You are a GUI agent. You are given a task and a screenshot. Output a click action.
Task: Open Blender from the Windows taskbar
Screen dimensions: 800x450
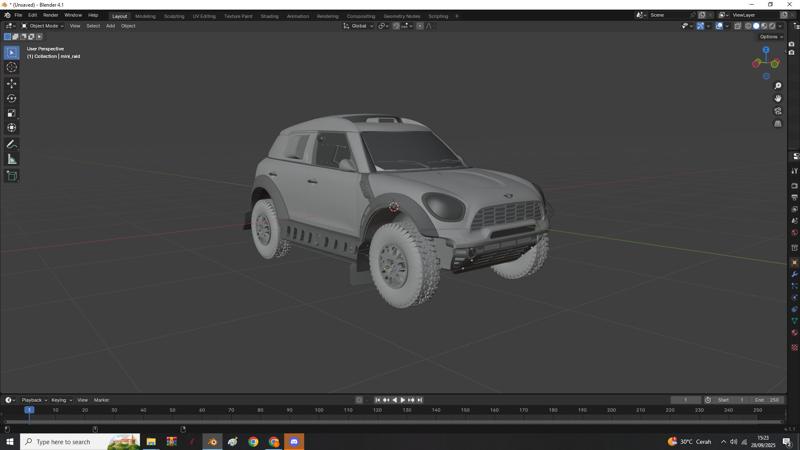[212, 441]
